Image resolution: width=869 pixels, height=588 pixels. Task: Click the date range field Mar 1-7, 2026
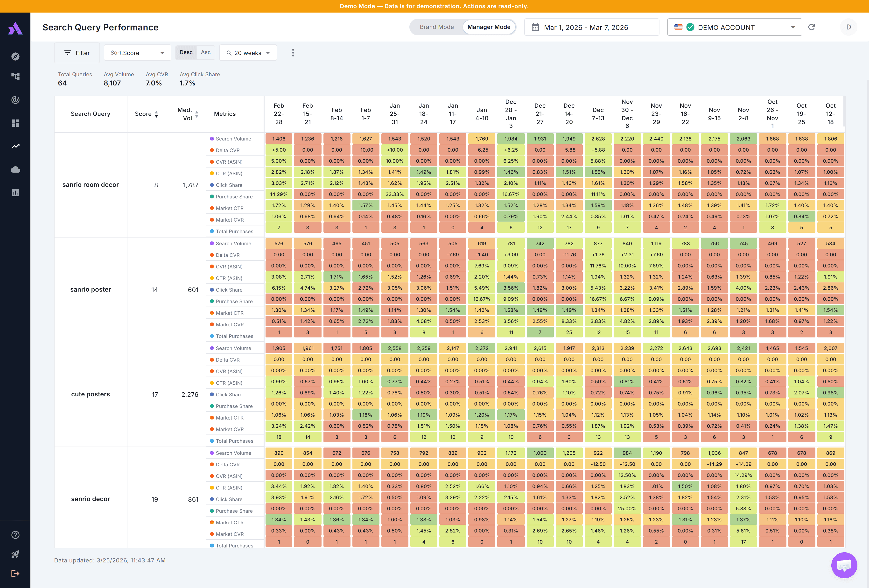[591, 27]
